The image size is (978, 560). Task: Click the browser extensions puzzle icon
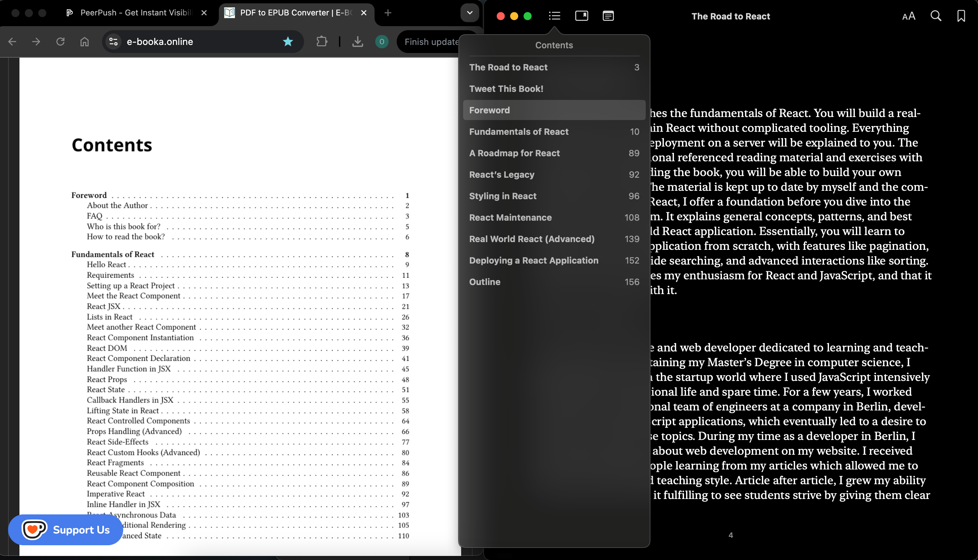pyautogui.click(x=322, y=42)
